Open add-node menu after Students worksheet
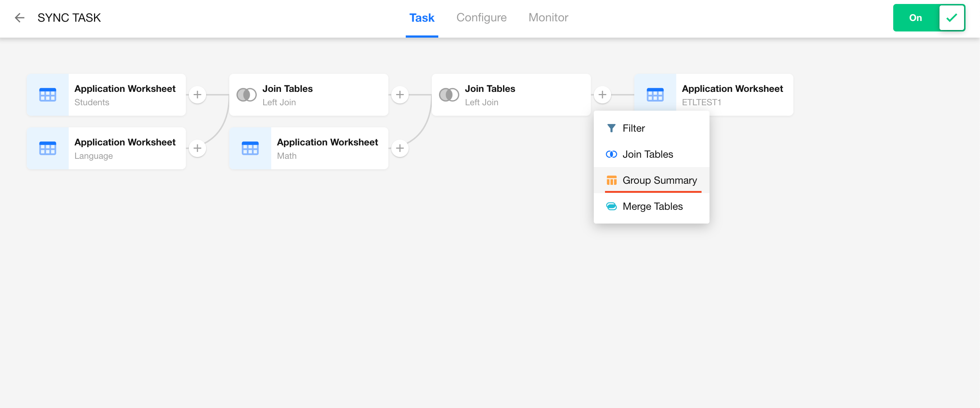Screen dimensions: 980x408 tap(197, 95)
